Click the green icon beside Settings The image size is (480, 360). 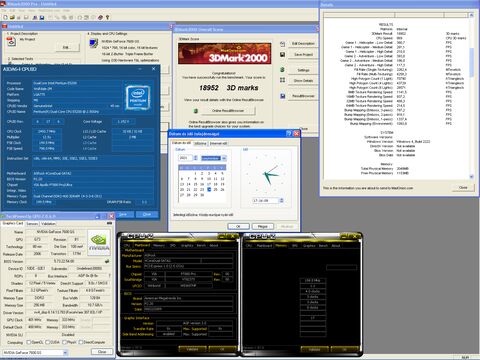coord(282,70)
